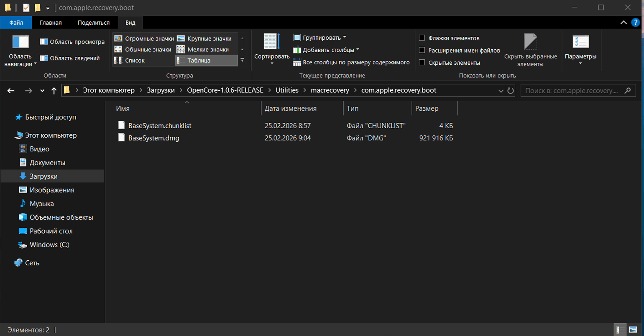Open Сеть in the navigation pane
644x336 pixels.
click(32, 263)
